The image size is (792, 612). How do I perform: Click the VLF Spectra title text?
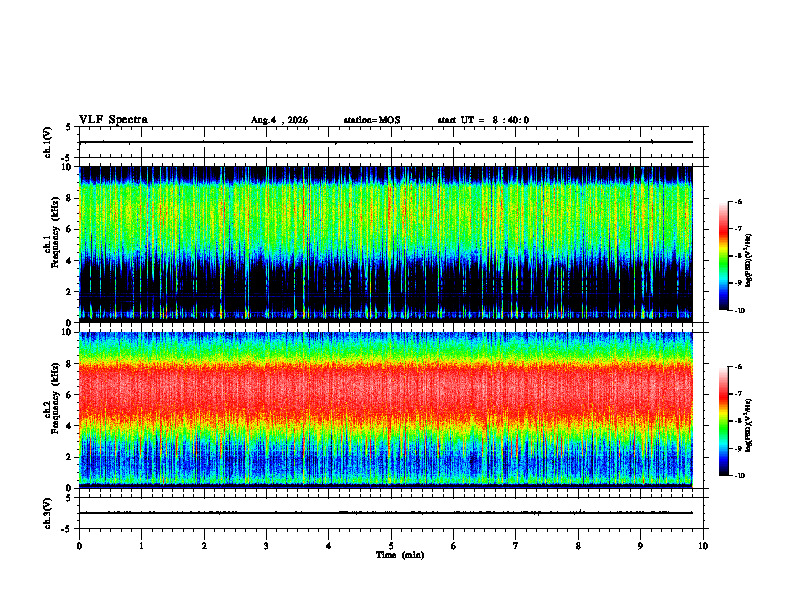(x=113, y=120)
